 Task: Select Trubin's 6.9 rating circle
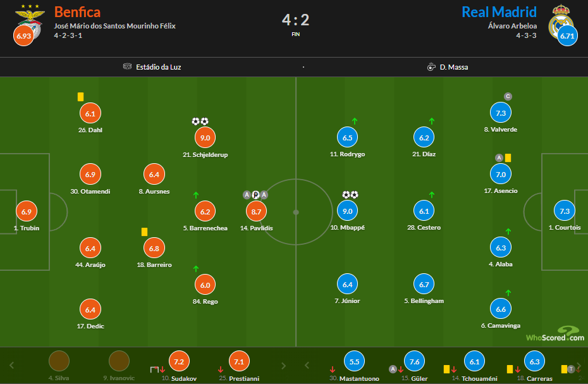26,211
